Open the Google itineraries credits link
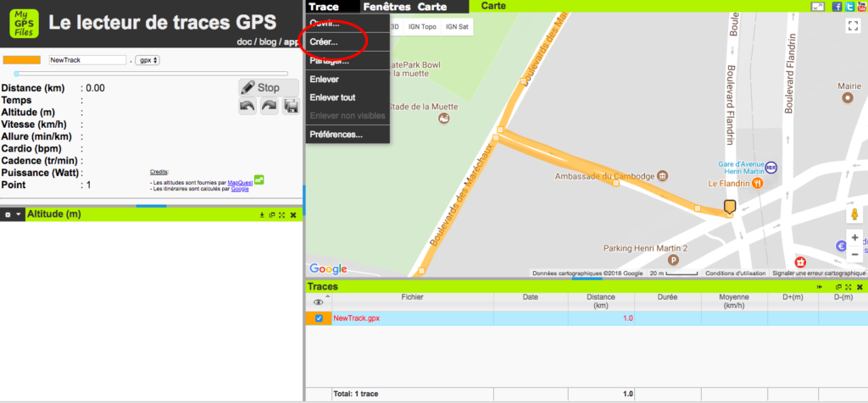Screen dimensions: 868x403 (240, 189)
